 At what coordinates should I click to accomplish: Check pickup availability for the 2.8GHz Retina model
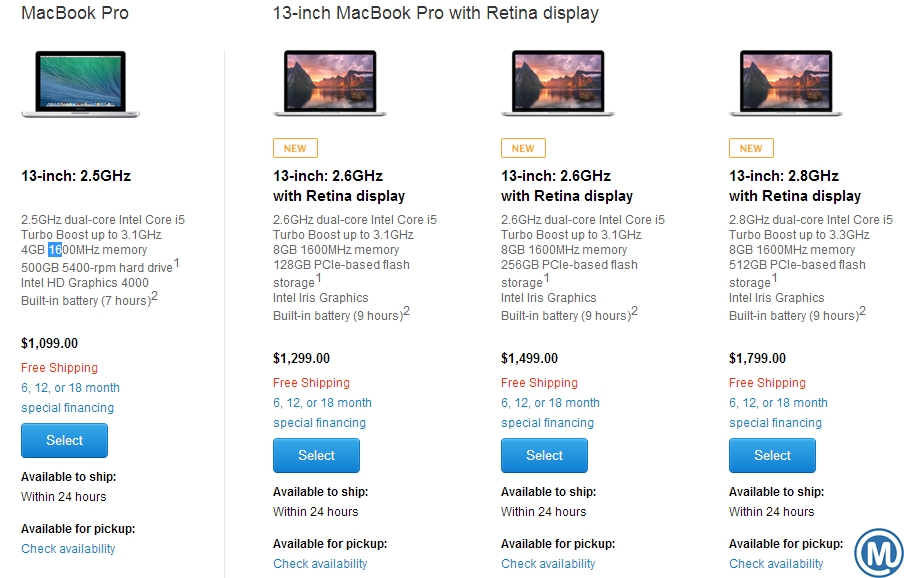coord(776,563)
